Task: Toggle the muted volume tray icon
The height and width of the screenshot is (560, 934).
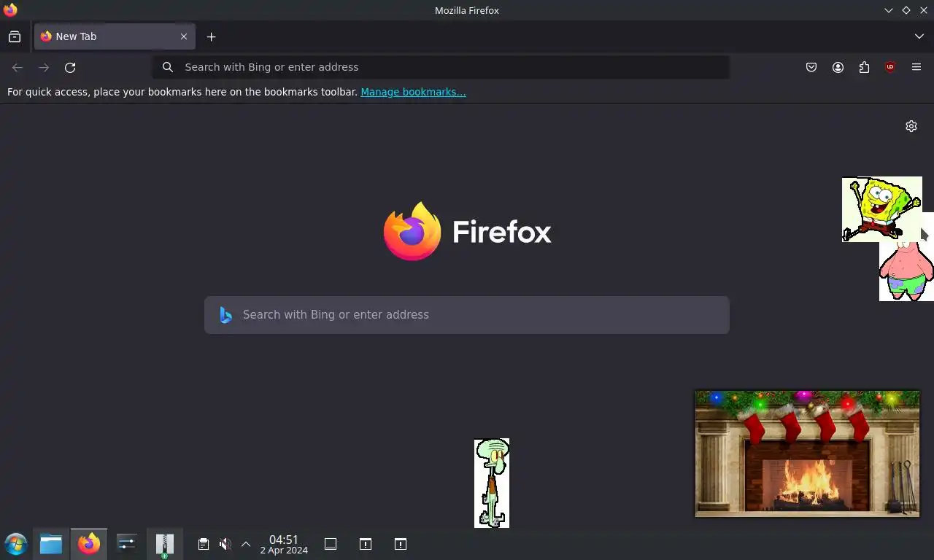Action: click(225, 544)
